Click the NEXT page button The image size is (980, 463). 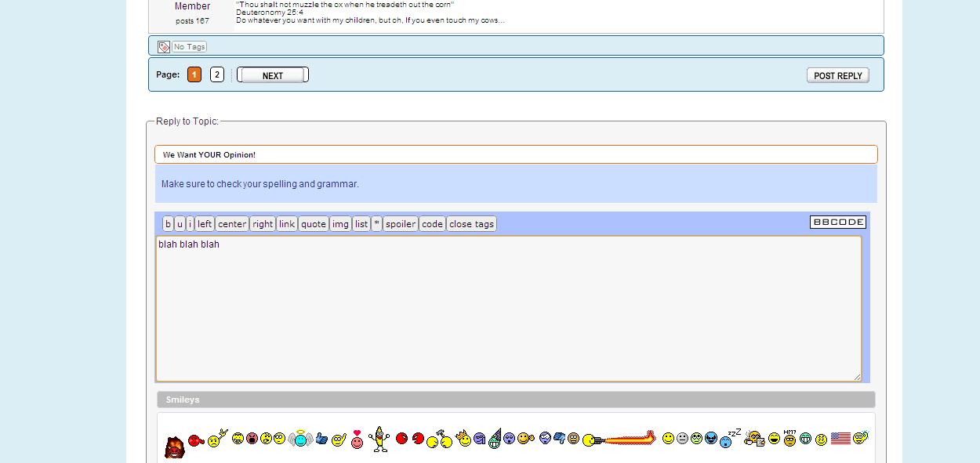coord(273,75)
